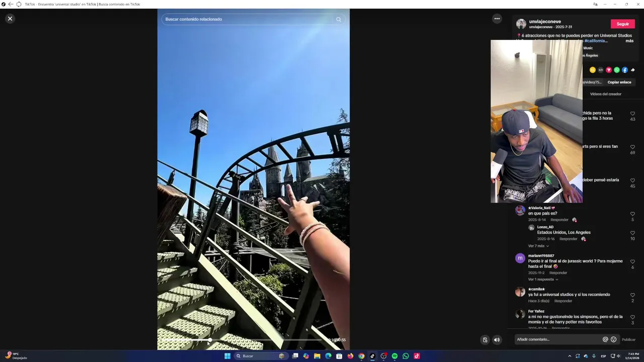Screen dimensions: 644x362
Task: Switch to 'Videos del creador' tab
Action: point(606,94)
